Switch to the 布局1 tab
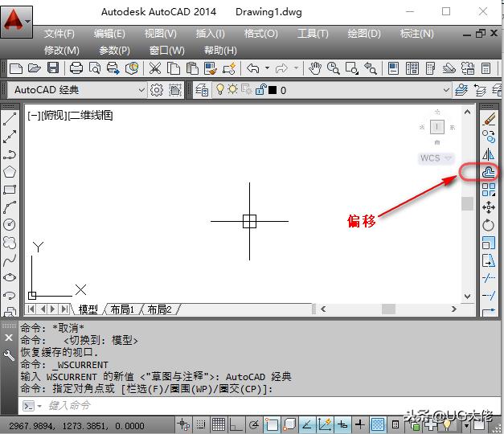The width and height of the screenshot is (504, 434). pos(122,309)
